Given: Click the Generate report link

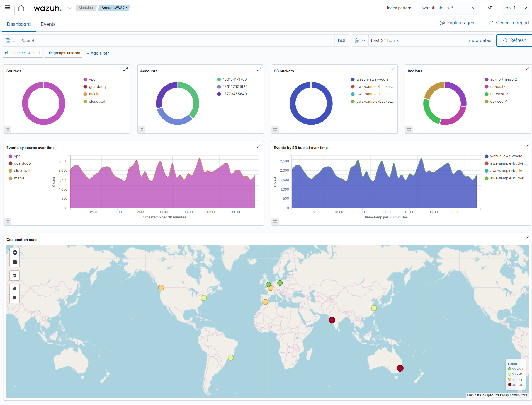Looking at the screenshot, I should coord(509,23).
